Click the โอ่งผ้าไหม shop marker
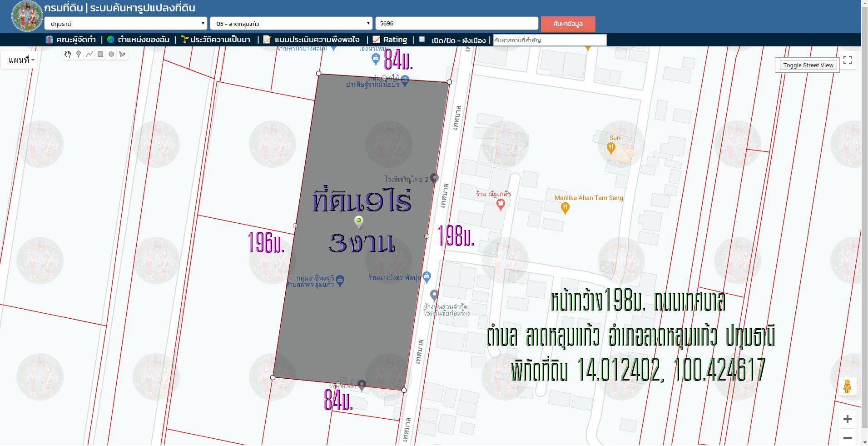The image size is (868, 446). [376, 58]
